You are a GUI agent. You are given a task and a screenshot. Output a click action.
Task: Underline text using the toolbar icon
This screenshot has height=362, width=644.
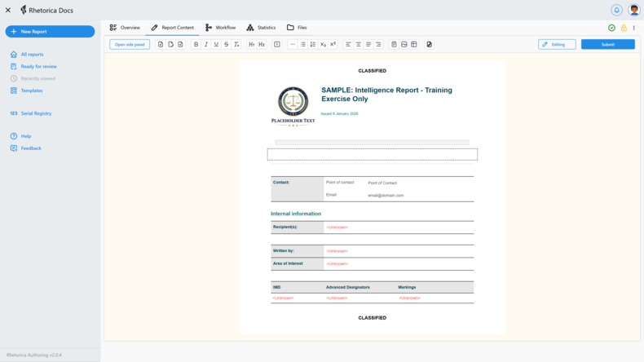click(x=216, y=44)
